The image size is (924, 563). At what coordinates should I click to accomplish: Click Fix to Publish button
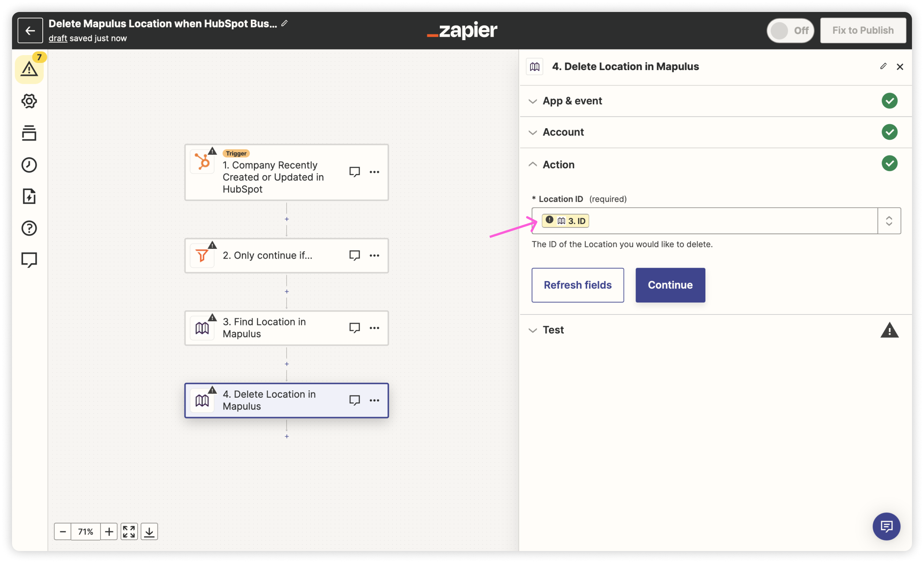[x=863, y=30]
